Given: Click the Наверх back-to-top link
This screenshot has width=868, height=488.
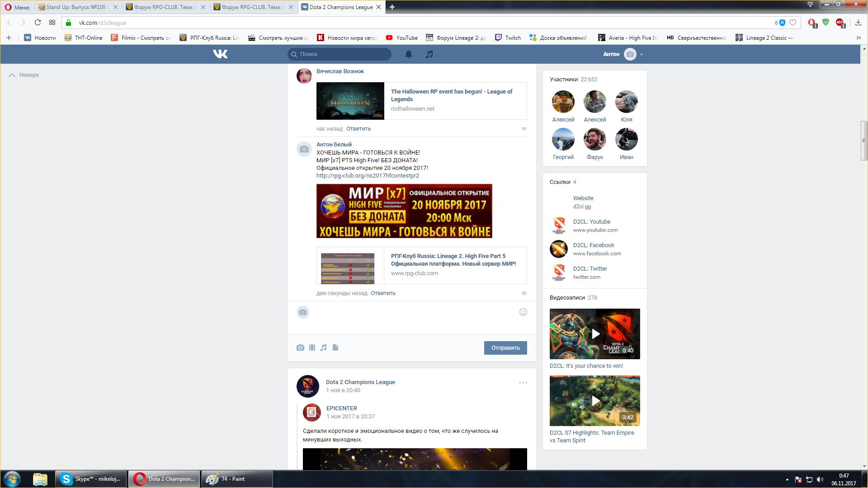Looking at the screenshot, I should pyautogui.click(x=24, y=75).
